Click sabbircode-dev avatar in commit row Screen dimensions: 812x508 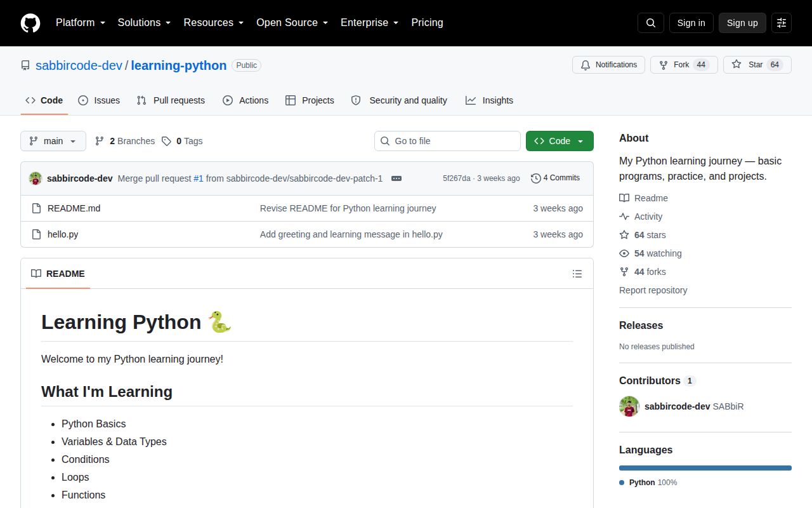36,178
